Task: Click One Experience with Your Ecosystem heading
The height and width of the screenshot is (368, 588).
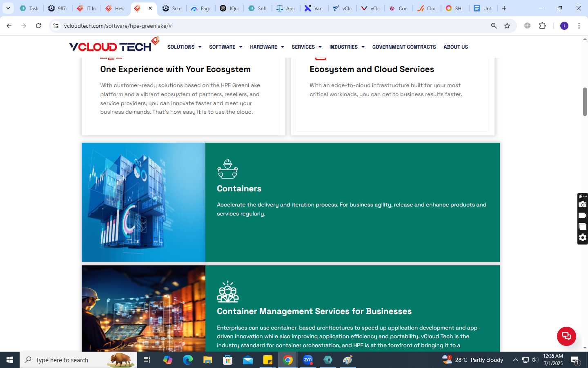Action: pos(175,69)
